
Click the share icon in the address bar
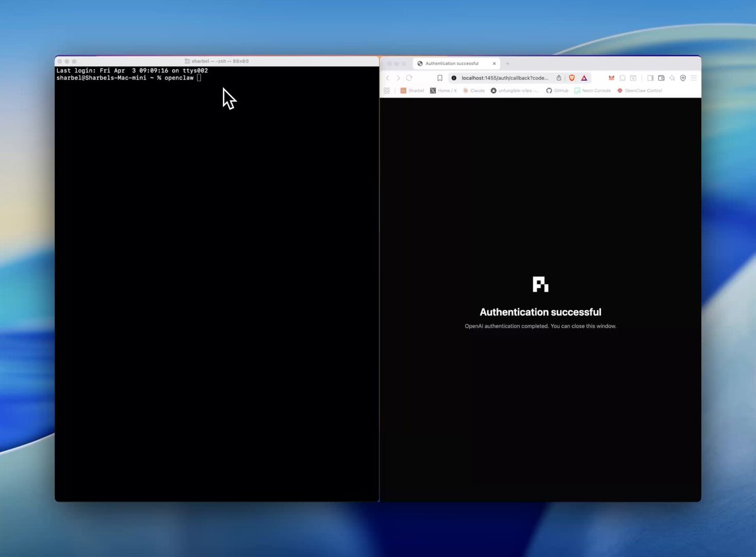tap(558, 78)
